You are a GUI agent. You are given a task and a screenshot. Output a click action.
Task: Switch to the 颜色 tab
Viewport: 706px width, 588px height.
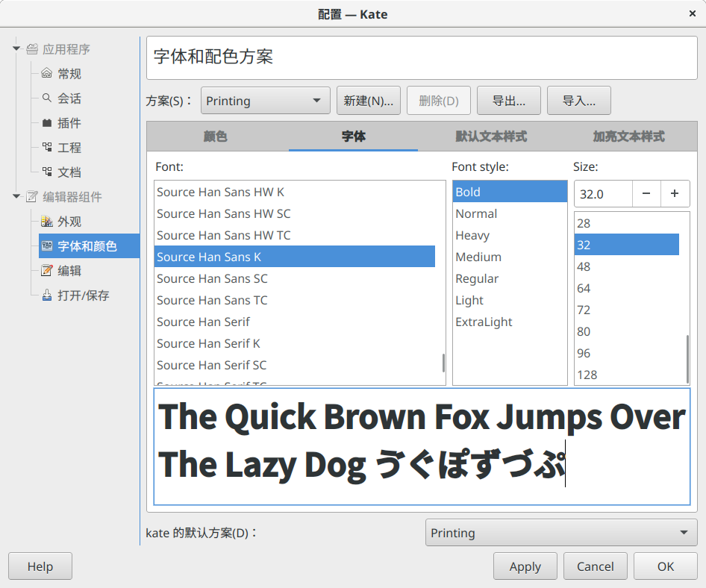[x=215, y=136]
